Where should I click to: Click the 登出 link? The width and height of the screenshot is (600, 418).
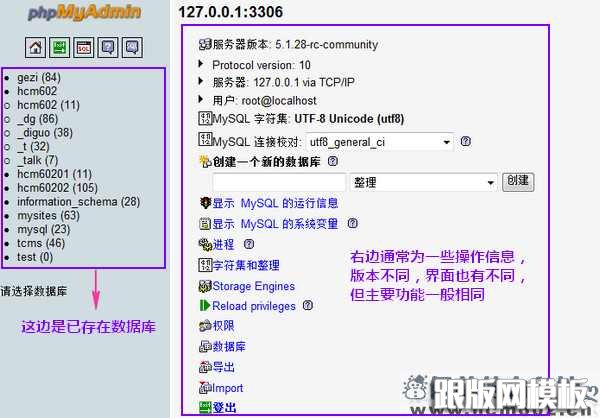click(x=224, y=408)
